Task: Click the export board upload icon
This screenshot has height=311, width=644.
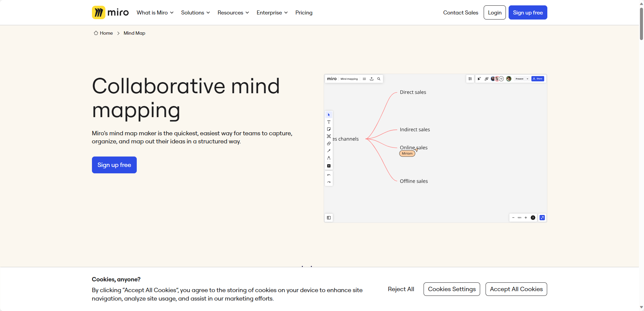Action: tap(372, 79)
